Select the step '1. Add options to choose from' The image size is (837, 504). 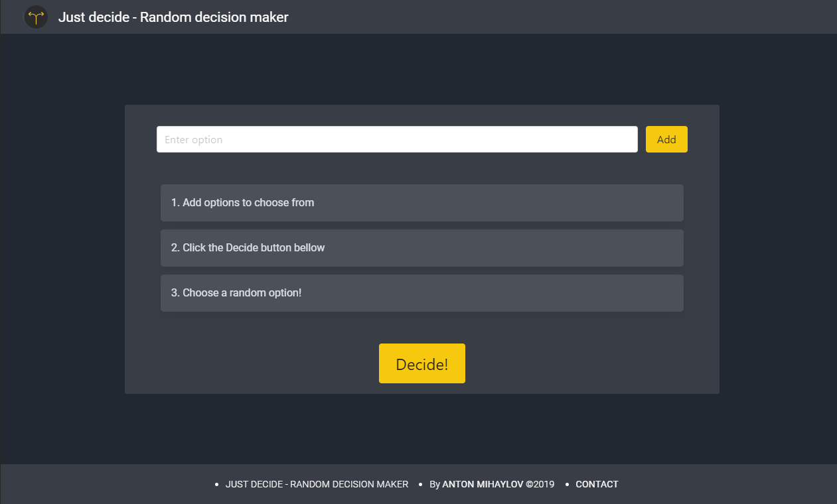tap(422, 202)
